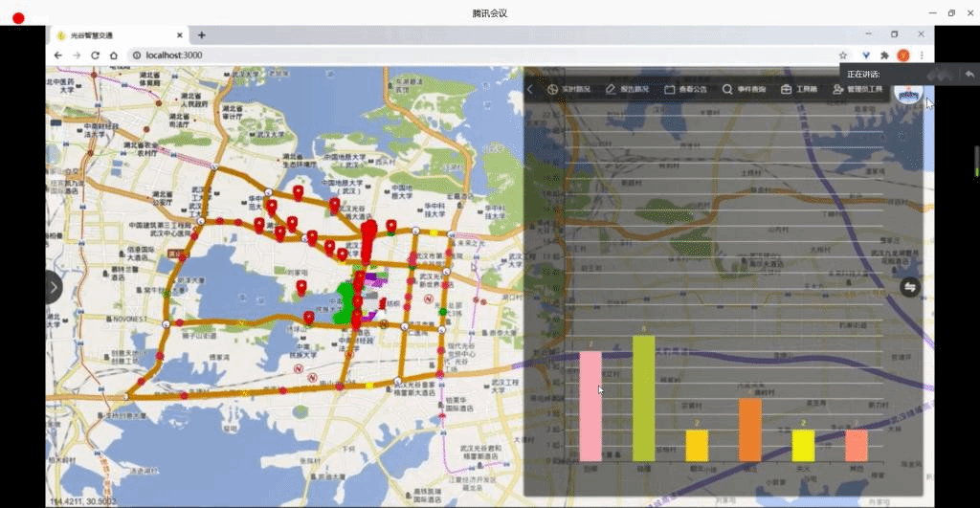Click the orange bar in the chart
Screen dimensions: 980x508
[749, 431]
